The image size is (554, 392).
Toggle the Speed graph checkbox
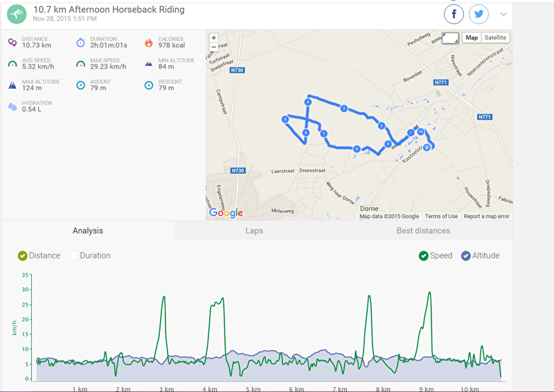pyautogui.click(x=424, y=256)
